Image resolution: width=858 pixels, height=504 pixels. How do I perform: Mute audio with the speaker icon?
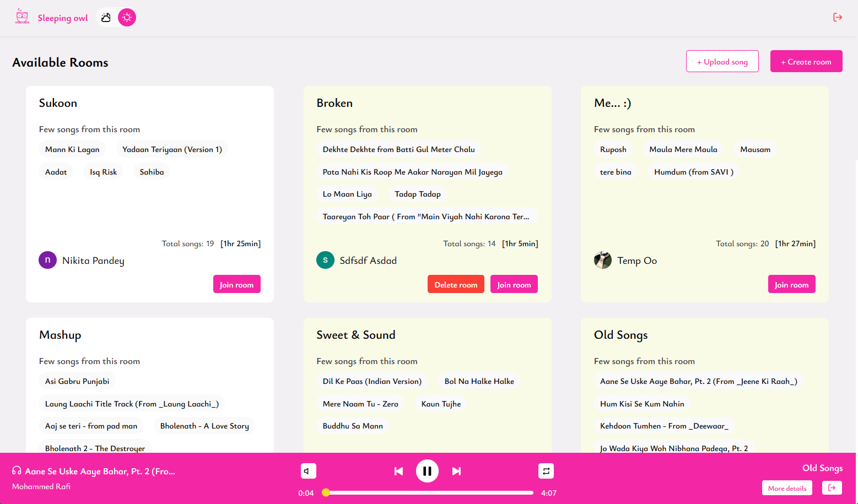(x=308, y=471)
